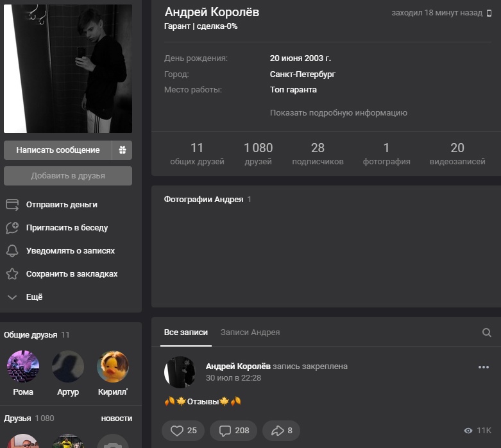This screenshot has width=501, height=448.
Task: Show detailed profile information
Action: (x=338, y=113)
